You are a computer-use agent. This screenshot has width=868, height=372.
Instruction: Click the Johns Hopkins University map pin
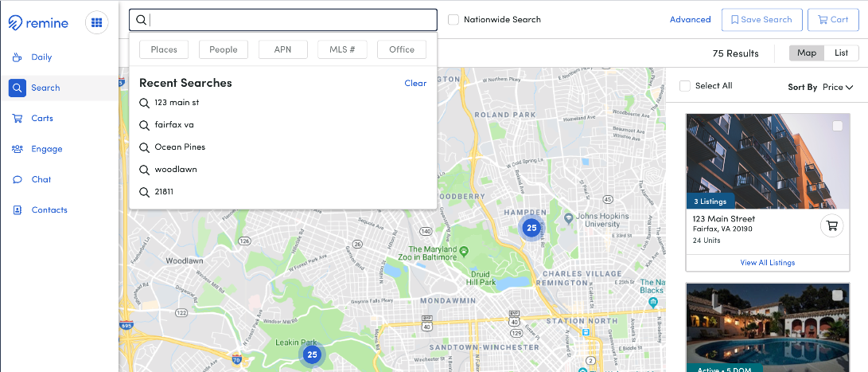568,218
